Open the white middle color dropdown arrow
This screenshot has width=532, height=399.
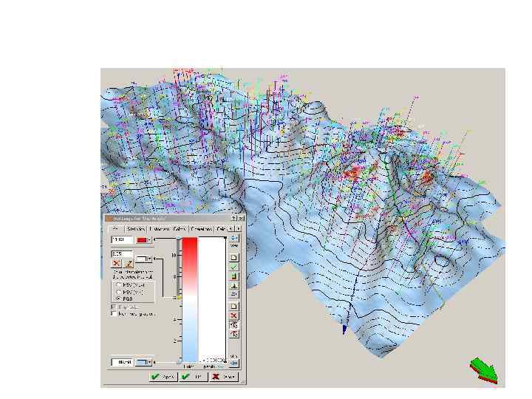coord(149,259)
